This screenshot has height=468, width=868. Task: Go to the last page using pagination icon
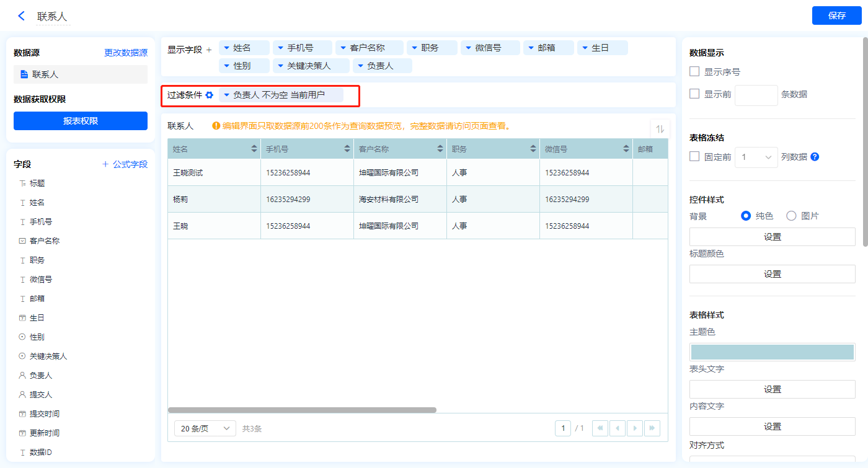(x=652, y=428)
